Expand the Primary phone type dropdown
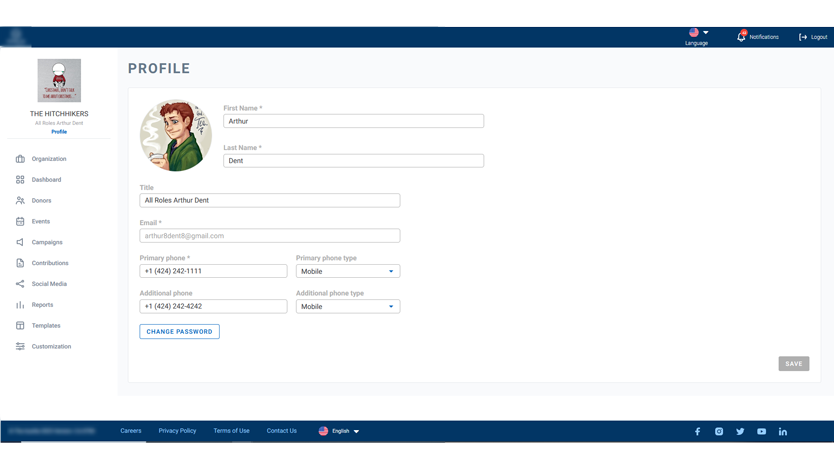Image resolution: width=834 pixels, height=469 pixels. (348, 271)
